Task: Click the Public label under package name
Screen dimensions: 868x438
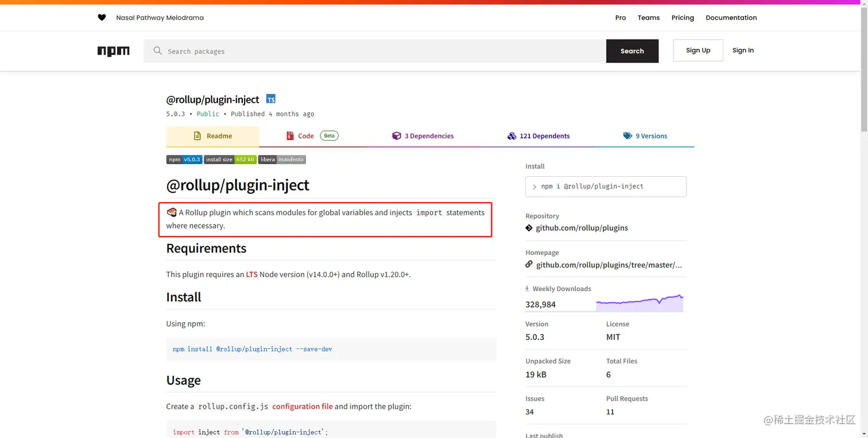Action: click(x=208, y=114)
